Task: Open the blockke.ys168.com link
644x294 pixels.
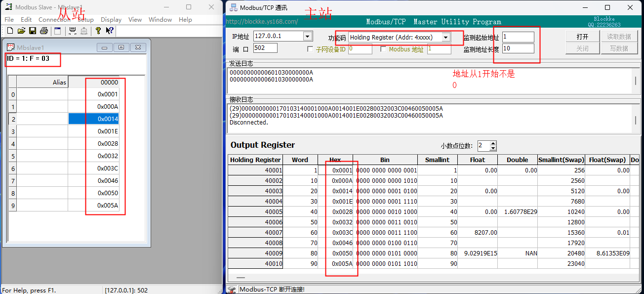Action: [x=262, y=22]
